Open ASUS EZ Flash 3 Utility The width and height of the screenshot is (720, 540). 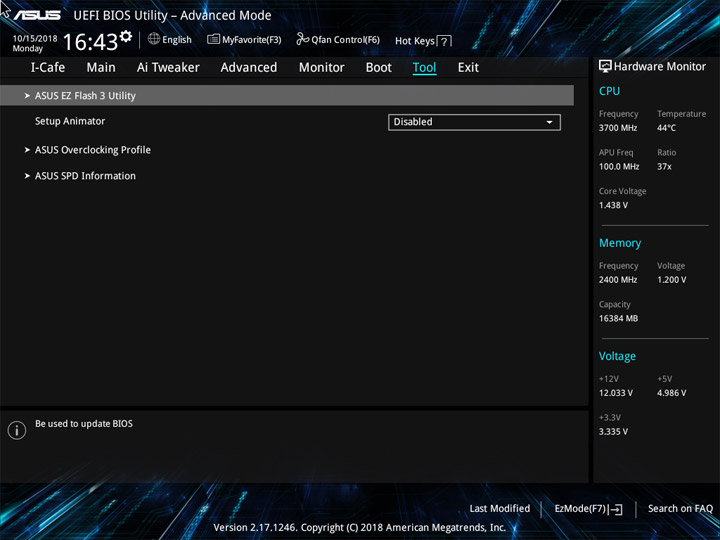coord(287,96)
